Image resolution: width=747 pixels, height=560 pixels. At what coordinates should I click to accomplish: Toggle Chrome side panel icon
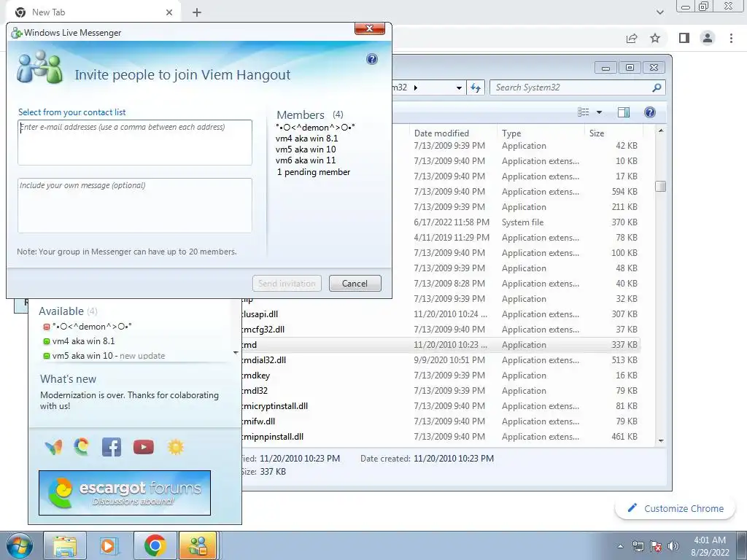(684, 38)
